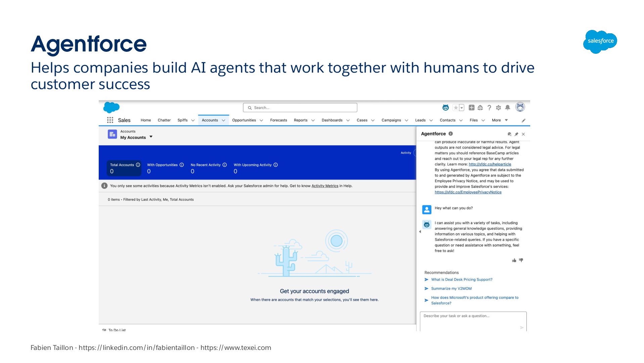Open the More navigation menu
Screen dimensions: 644x363
500,120
